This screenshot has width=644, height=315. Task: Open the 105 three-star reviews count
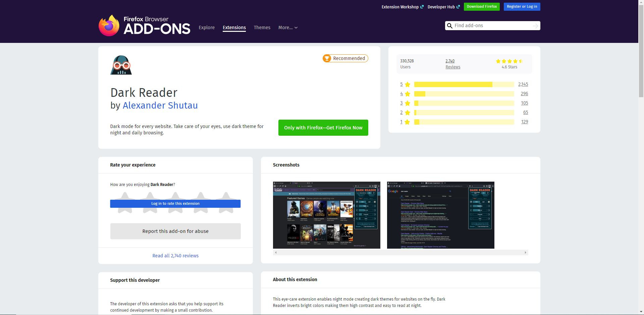pos(524,103)
